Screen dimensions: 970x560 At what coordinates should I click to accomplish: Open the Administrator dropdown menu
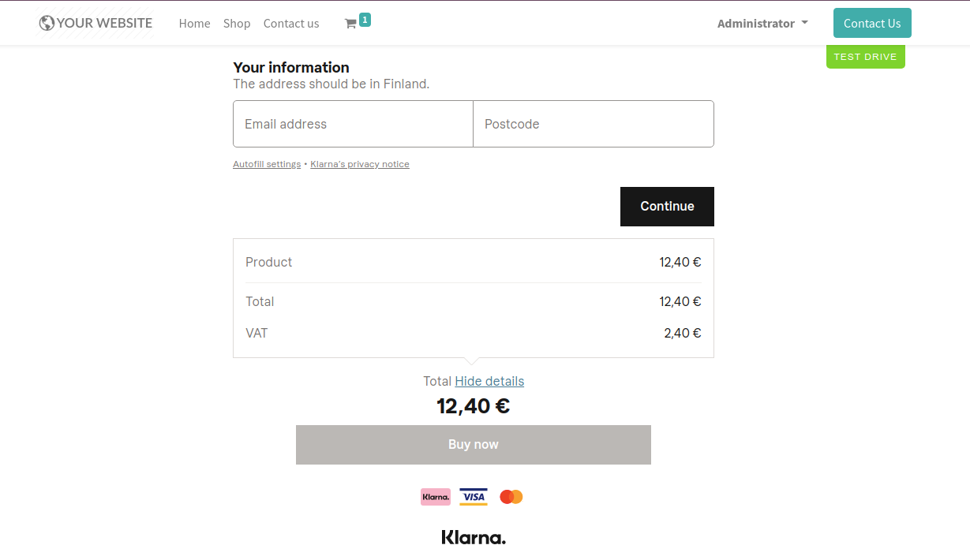tap(762, 24)
